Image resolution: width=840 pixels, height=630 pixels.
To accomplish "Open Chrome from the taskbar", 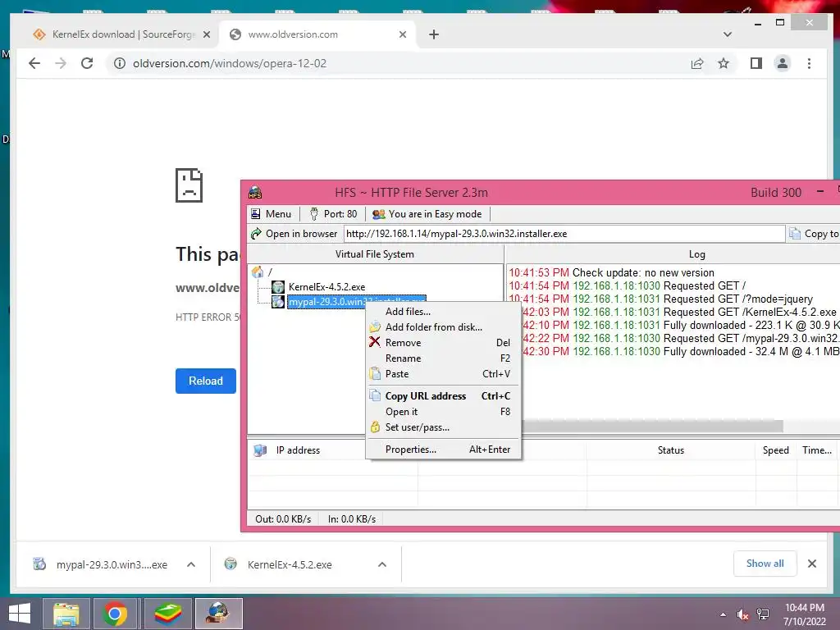I will 115,614.
